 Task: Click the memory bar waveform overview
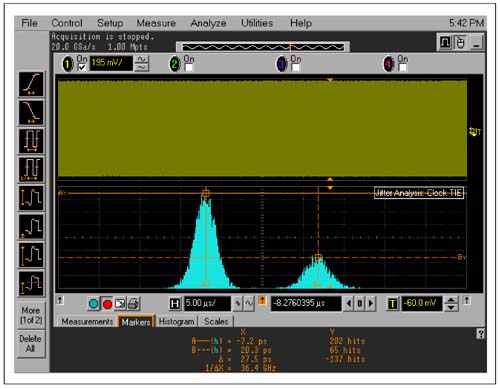(263, 47)
